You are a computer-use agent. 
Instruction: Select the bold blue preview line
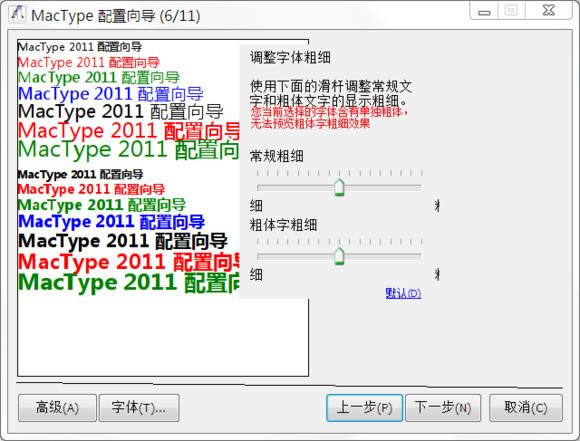pyautogui.click(x=111, y=222)
